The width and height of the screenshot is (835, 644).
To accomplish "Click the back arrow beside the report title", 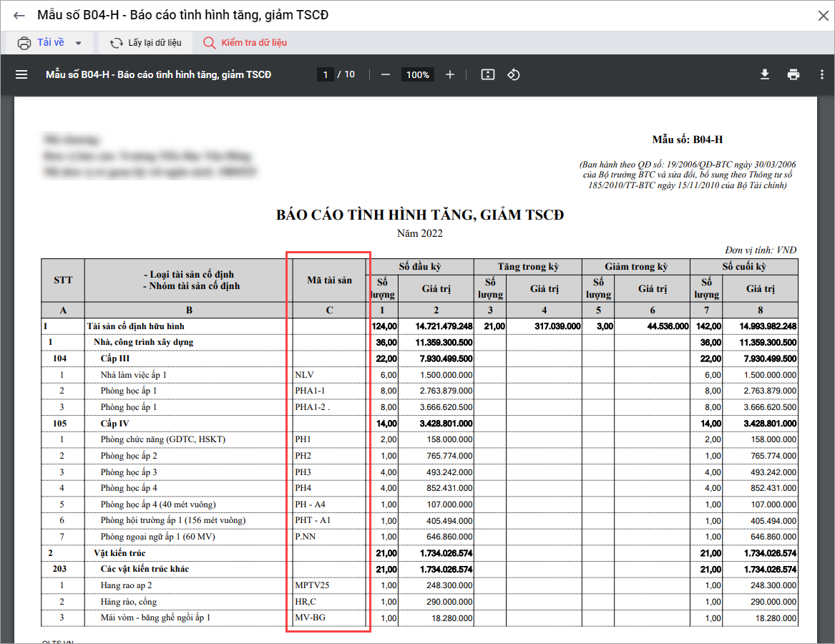I will click(x=19, y=15).
